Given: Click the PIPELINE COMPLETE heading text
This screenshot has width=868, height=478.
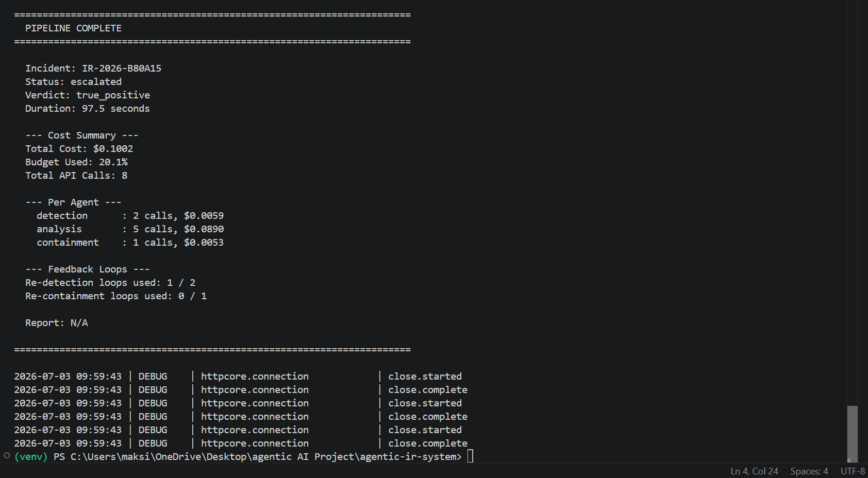Looking at the screenshot, I should (x=73, y=28).
